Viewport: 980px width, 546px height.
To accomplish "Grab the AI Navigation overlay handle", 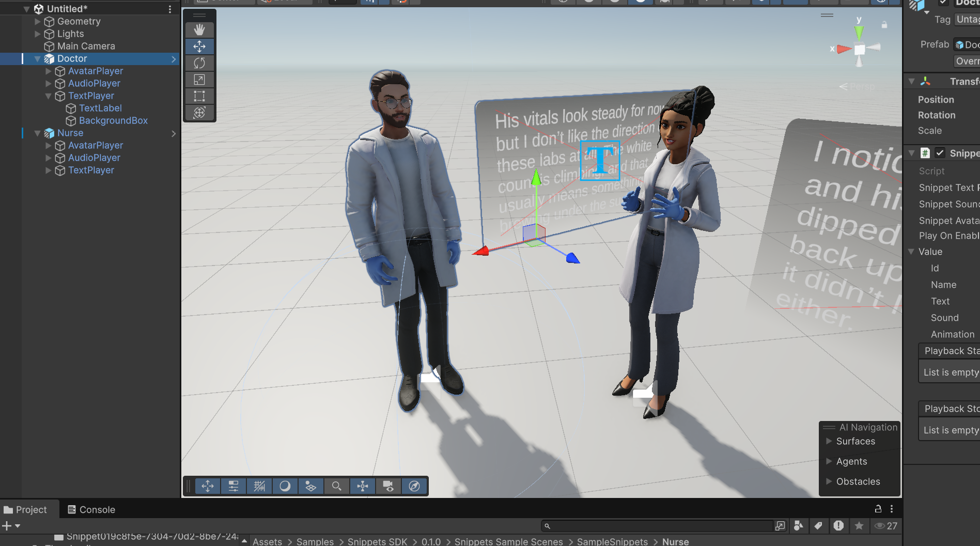I will coord(829,427).
